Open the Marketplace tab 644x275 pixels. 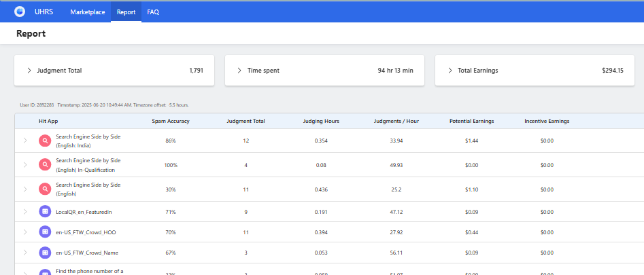88,12
